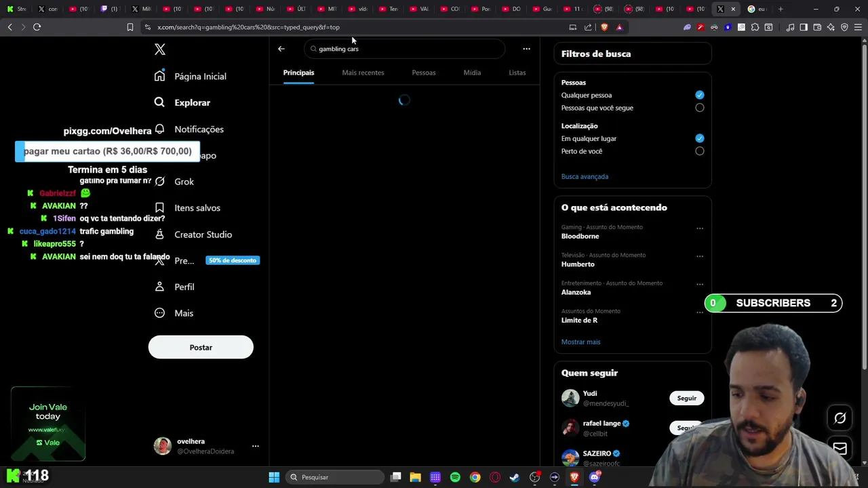
Task: Open Explorar in the sidebar
Action: [x=182, y=102]
